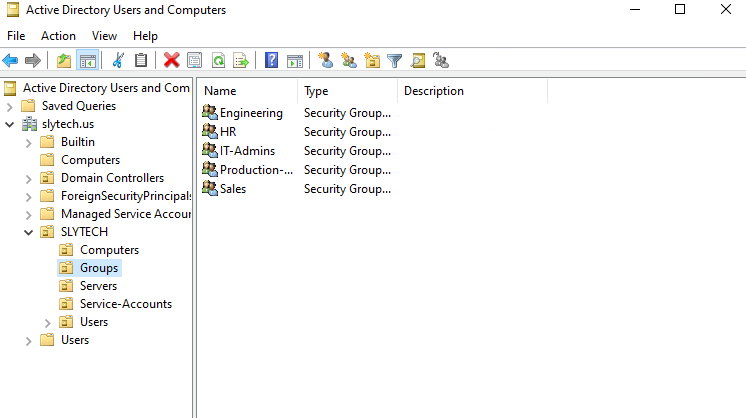Collapse the slytech.us domain node

pos(10,125)
